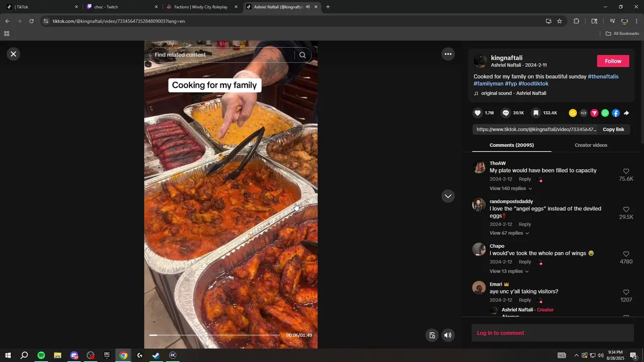Open the three-dot more options menu on video

click(x=448, y=54)
